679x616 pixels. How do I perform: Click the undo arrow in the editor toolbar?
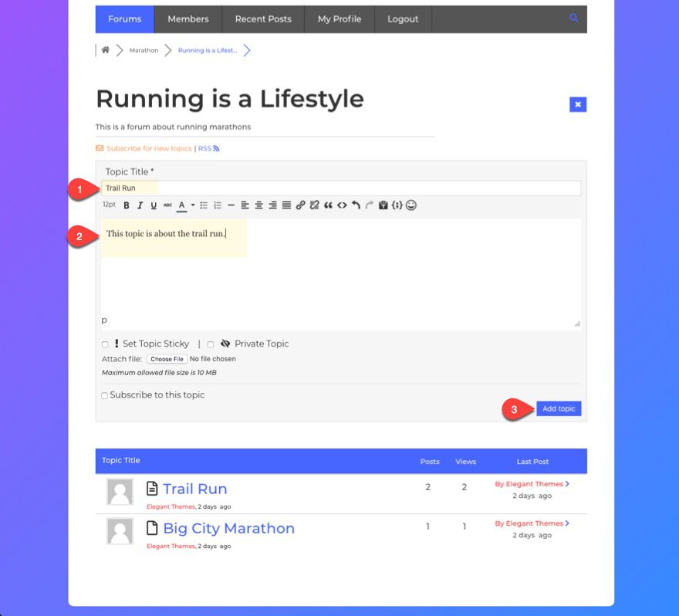[356, 205]
